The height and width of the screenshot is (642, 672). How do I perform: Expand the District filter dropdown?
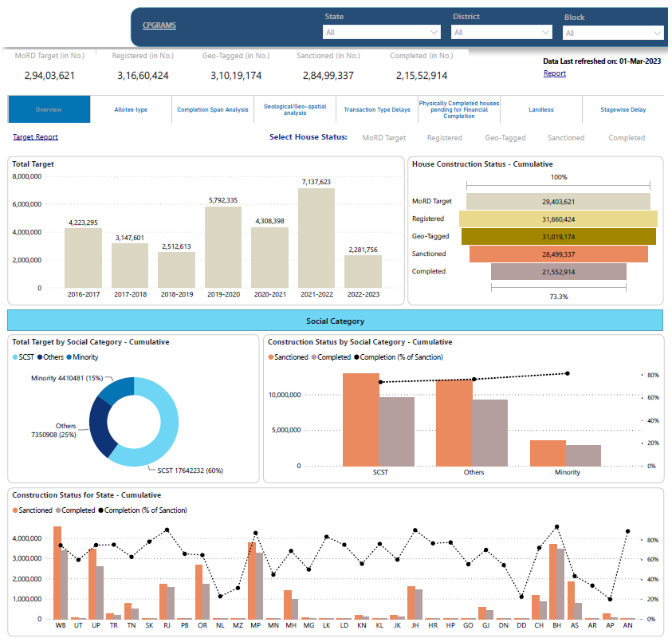[501, 33]
